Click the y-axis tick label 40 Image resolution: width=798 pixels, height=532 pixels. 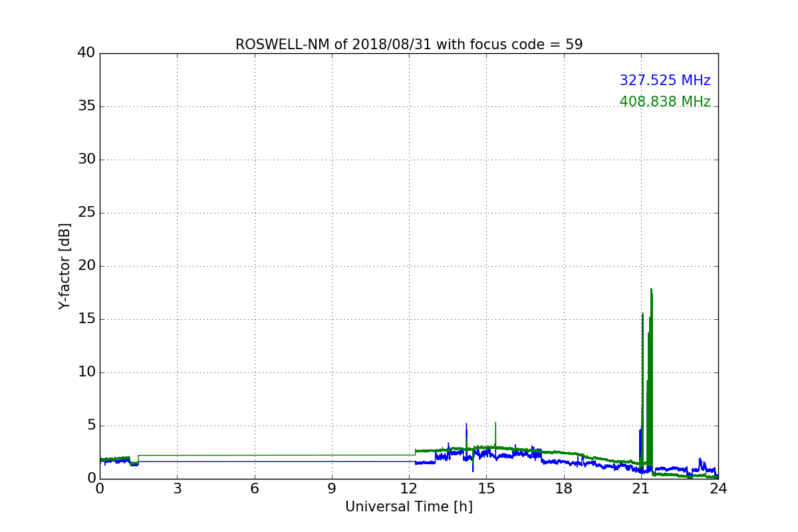pyautogui.click(x=86, y=53)
